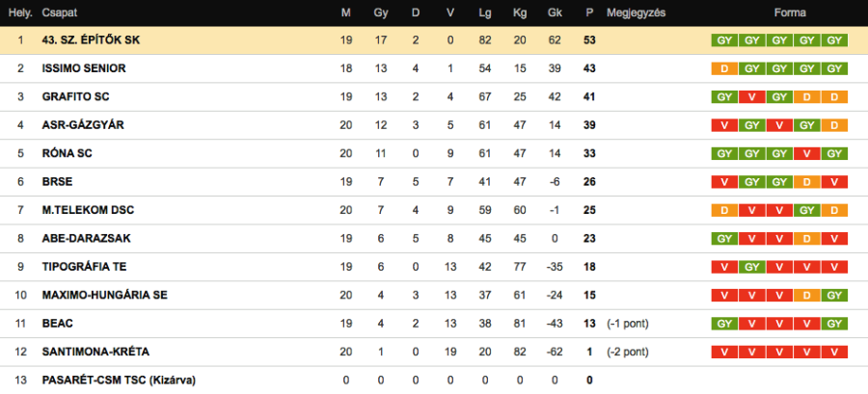Click RÓNA SC's points value 33
The height and width of the screenshot is (394, 868).
click(589, 153)
